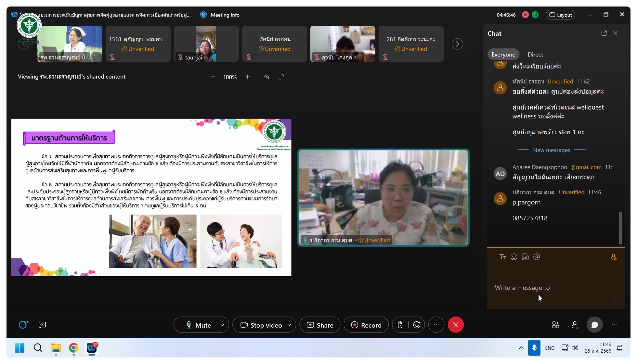Show next participants with right arrow

(457, 44)
